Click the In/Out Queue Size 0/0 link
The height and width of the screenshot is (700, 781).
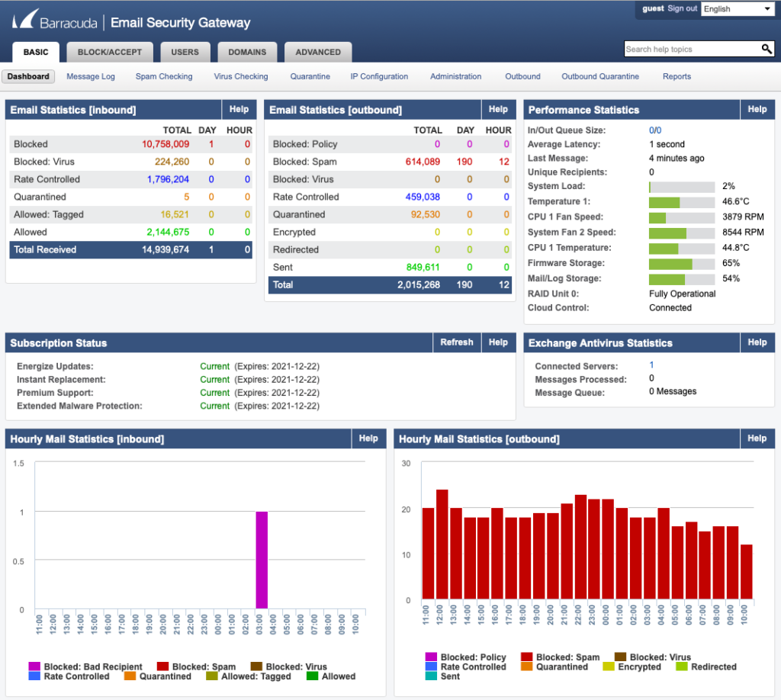[x=654, y=130]
